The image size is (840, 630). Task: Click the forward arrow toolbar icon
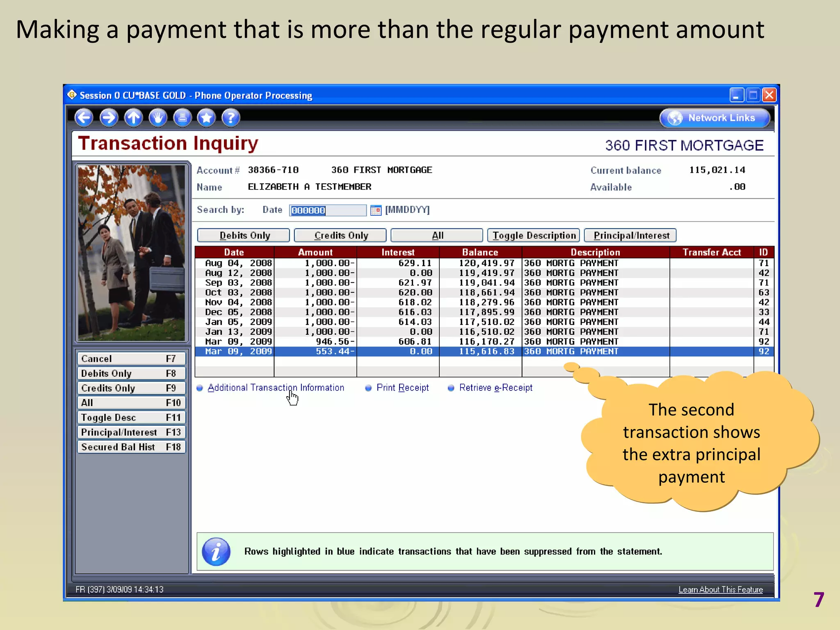[109, 118]
